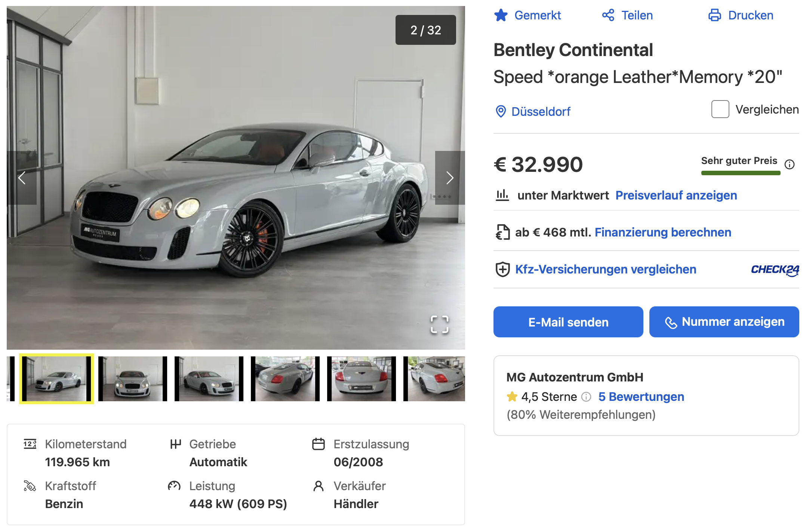Click the Gemerkt star icon
Screen dimensions: 809x532
[x=501, y=15]
